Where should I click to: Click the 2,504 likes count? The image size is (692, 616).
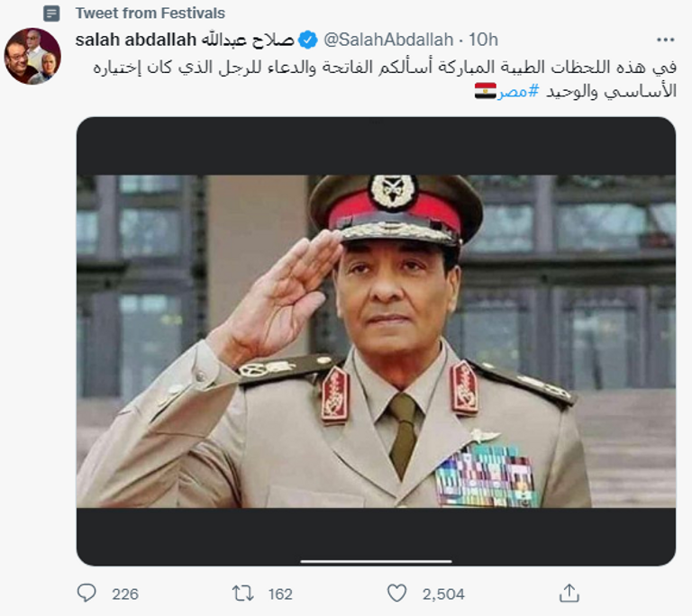click(x=443, y=593)
